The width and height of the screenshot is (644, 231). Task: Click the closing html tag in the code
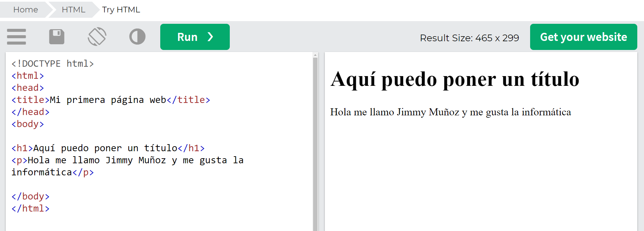point(30,208)
